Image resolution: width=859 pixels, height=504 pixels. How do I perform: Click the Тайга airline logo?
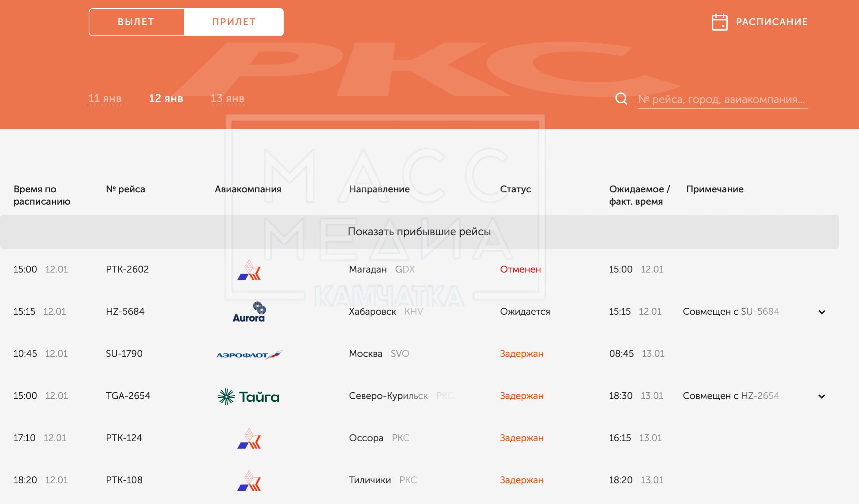tap(249, 397)
